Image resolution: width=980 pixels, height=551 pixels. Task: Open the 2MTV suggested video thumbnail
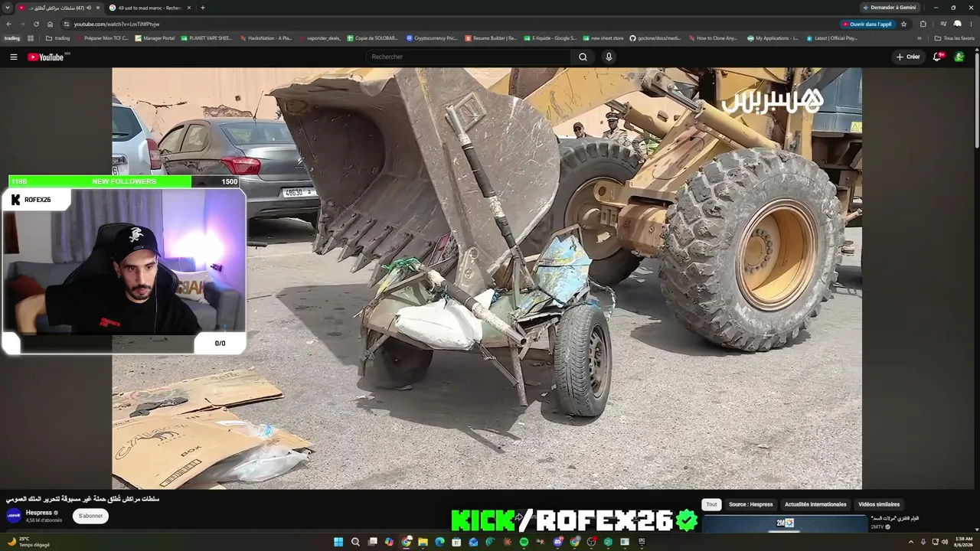(x=785, y=523)
